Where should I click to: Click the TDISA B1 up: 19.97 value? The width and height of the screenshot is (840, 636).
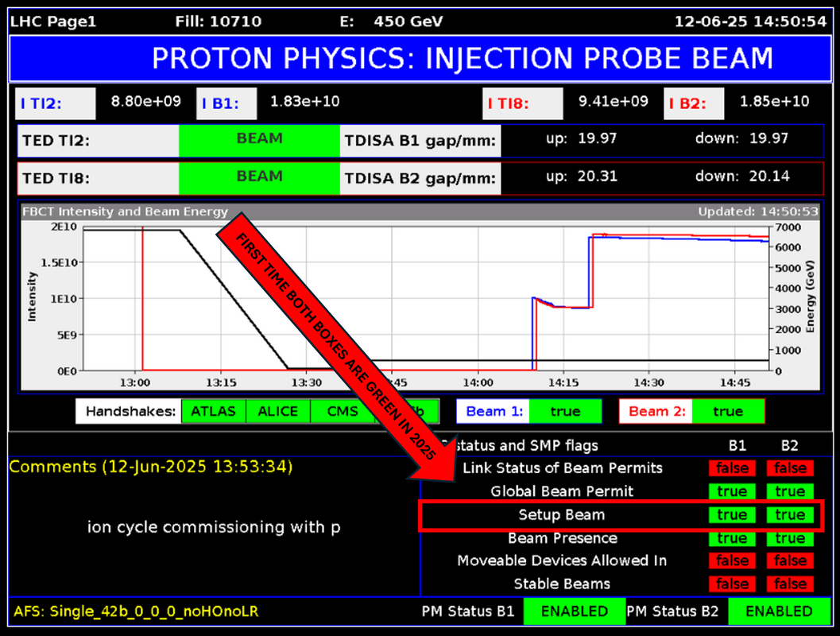click(582, 138)
